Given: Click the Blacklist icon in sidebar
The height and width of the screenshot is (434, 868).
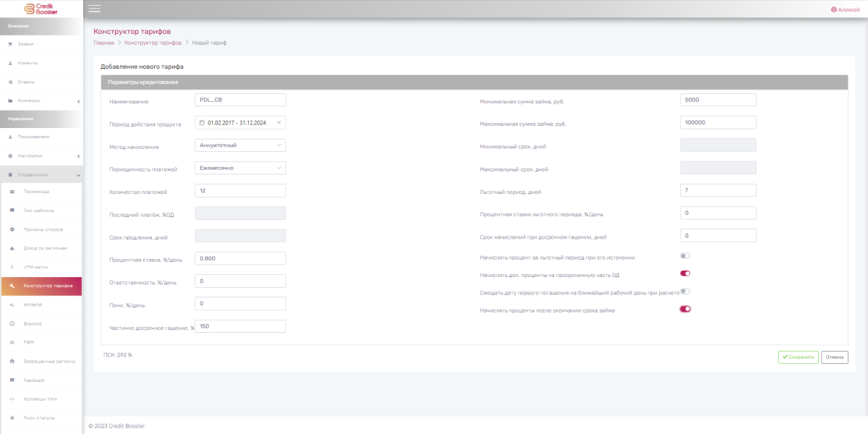Looking at the screenshot, I should 12,323.
